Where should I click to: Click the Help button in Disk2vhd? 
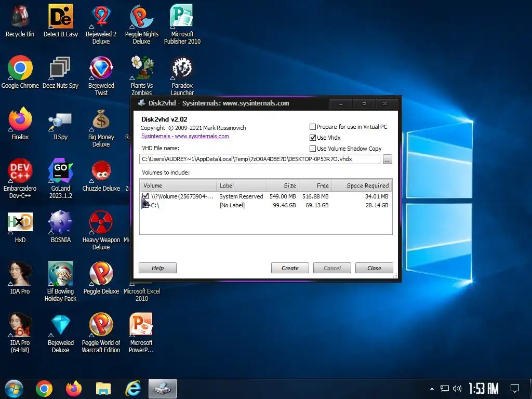coord(157,268)
